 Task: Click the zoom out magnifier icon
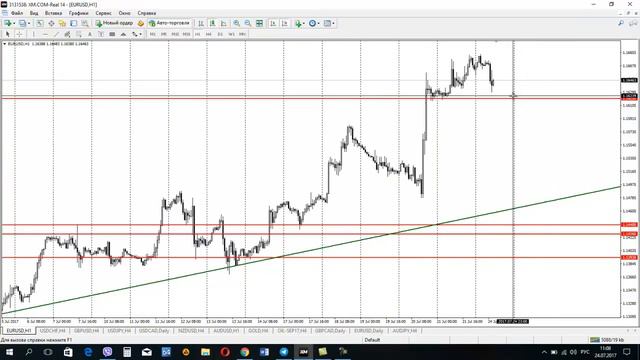(x=248, y=23)
